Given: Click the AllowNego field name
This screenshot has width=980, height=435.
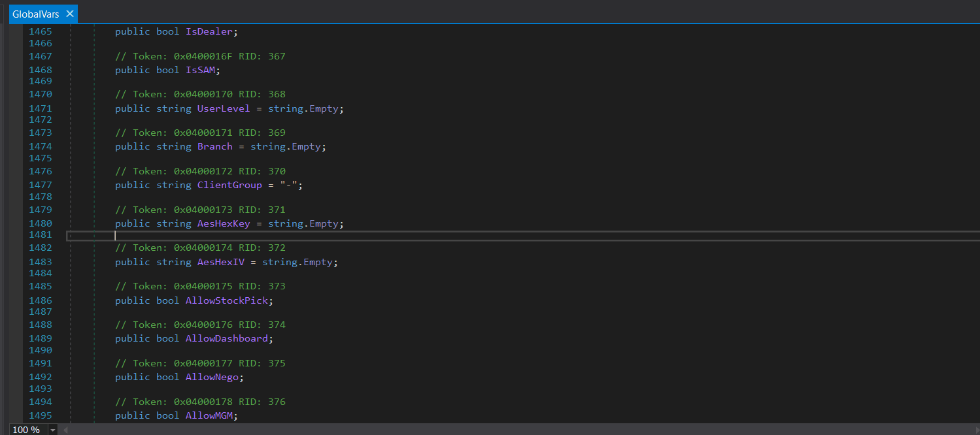Looking at the screenshot, I should click(212, 377).
